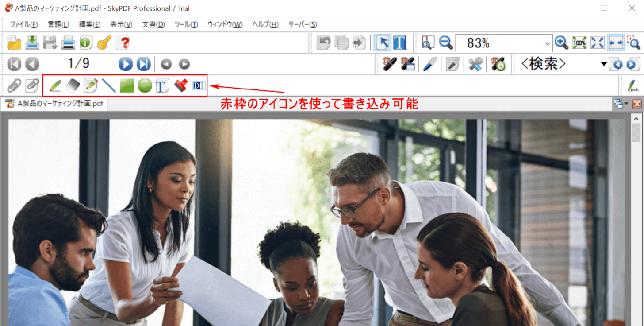Open a file with the folder icon
Screen dimensions: 644x326
pos(15,43)
